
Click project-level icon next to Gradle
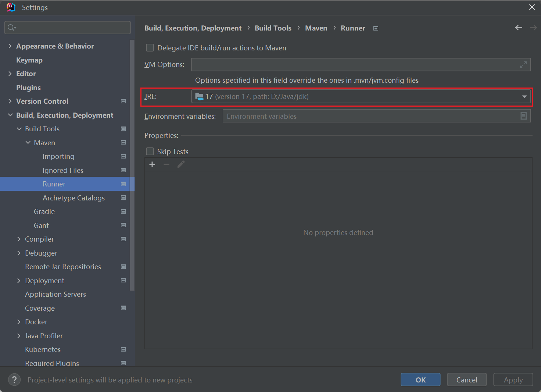pos(123,211)
